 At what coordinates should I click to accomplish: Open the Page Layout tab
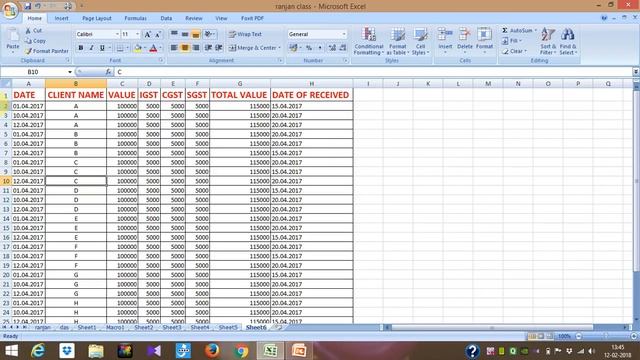(97, 18)
